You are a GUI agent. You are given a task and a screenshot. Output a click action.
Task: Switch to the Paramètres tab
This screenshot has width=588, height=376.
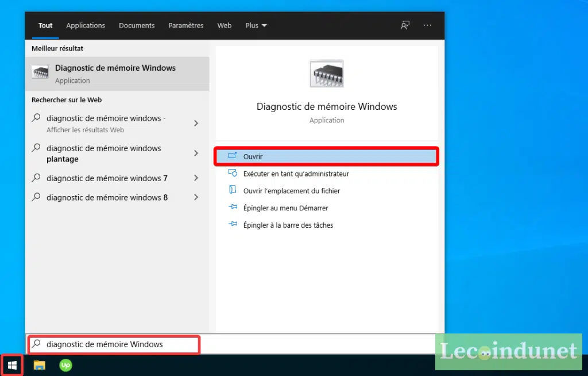point(185,25)
